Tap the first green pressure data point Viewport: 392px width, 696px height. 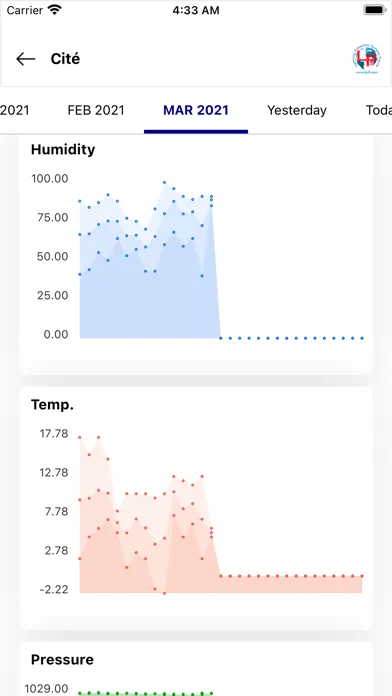80,693
